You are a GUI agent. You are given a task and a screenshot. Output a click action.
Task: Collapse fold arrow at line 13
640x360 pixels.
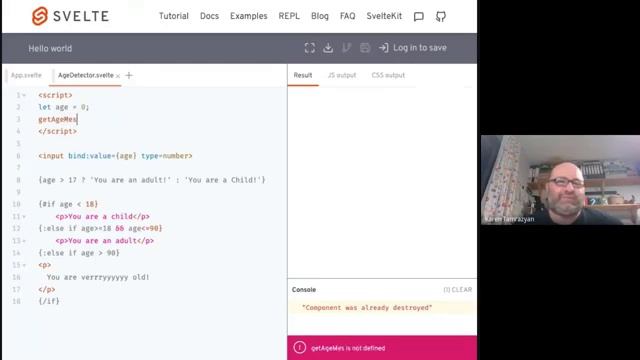coord(24,241)
